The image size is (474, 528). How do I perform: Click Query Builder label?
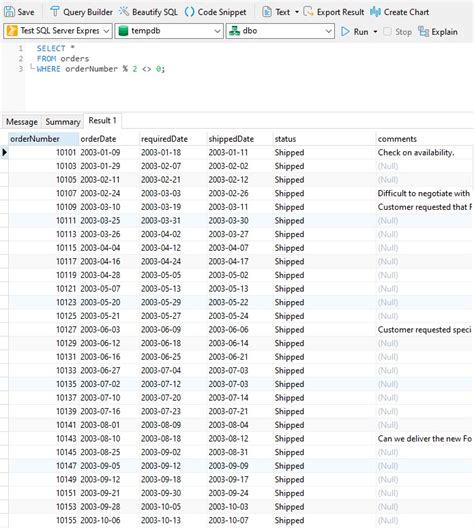[x=88, y=12]
